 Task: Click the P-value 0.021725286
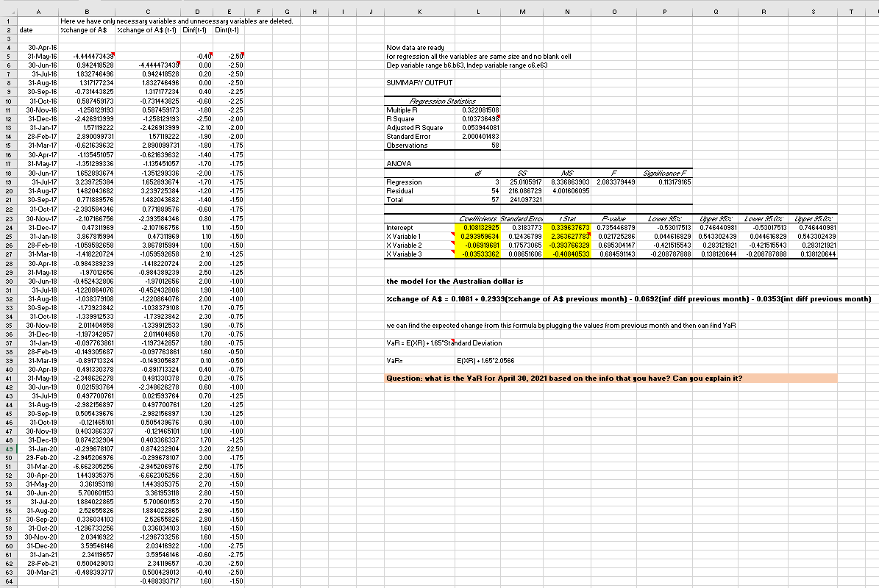pos(614,237)
